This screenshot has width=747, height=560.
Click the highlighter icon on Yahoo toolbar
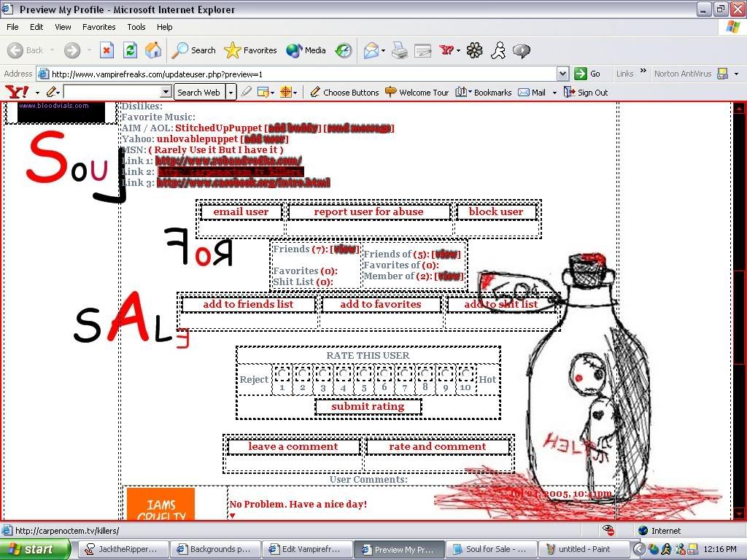click(247, 92)
